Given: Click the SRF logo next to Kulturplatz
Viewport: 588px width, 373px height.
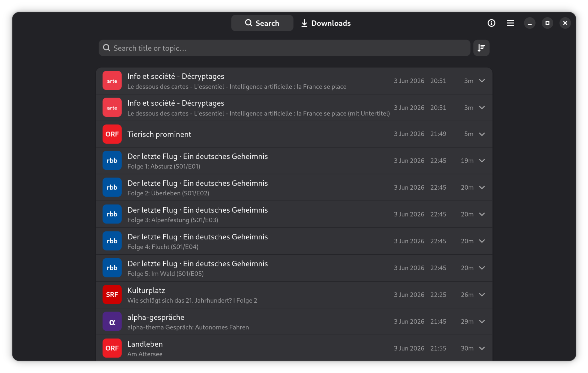Looking at the screenshot, I should click(x=112, y=295).
